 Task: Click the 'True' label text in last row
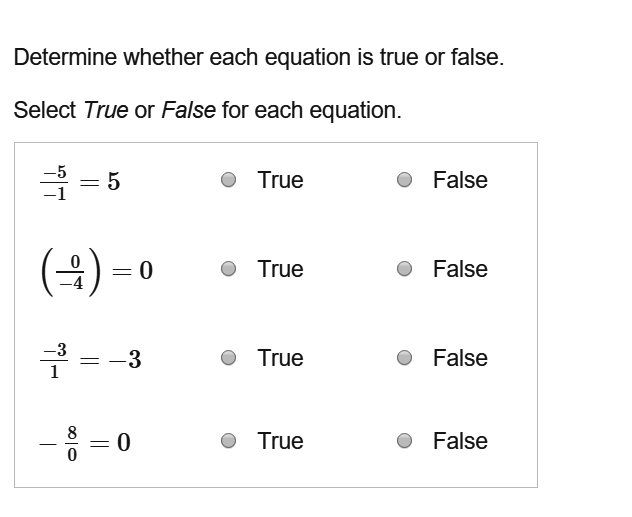click(x=281, y=441)
